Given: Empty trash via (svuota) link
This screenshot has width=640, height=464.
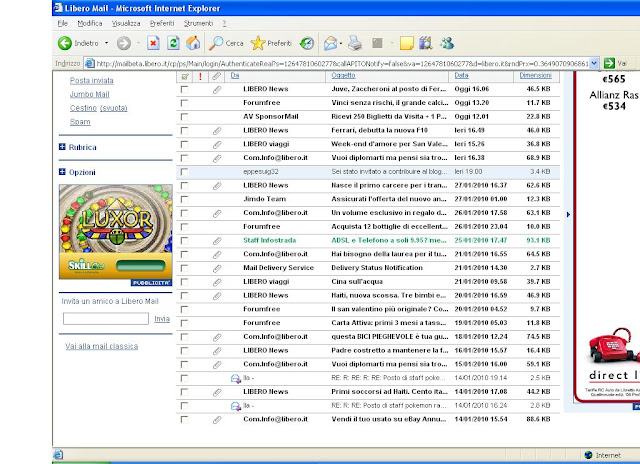Looking at the screenshot, I should pos(113,108).
